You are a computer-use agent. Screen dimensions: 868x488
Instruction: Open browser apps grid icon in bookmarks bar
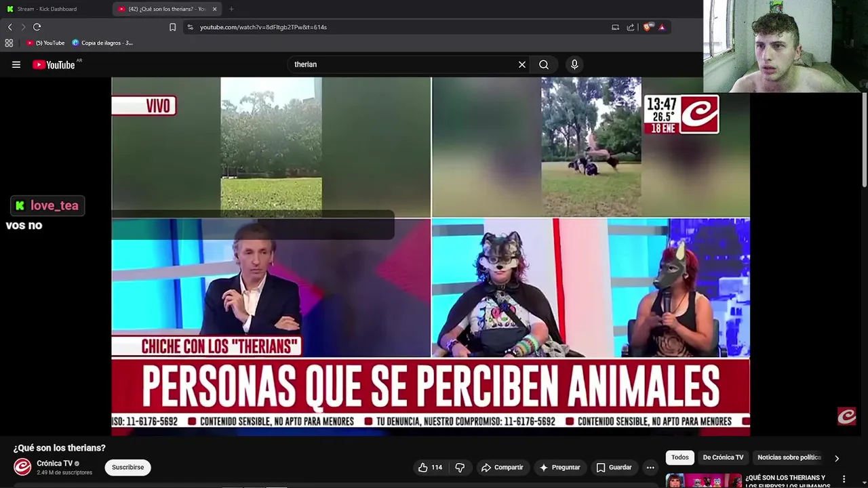[x=9, y=43]
